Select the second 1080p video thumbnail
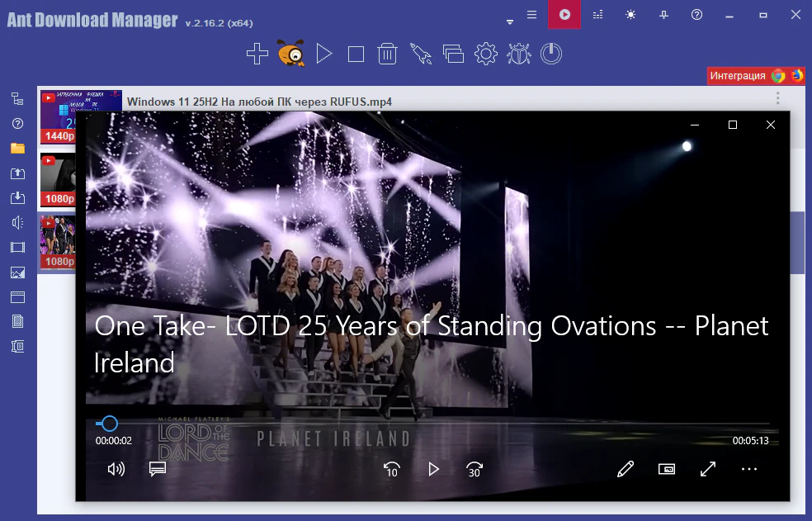The image size is (812, 521). 58,179
